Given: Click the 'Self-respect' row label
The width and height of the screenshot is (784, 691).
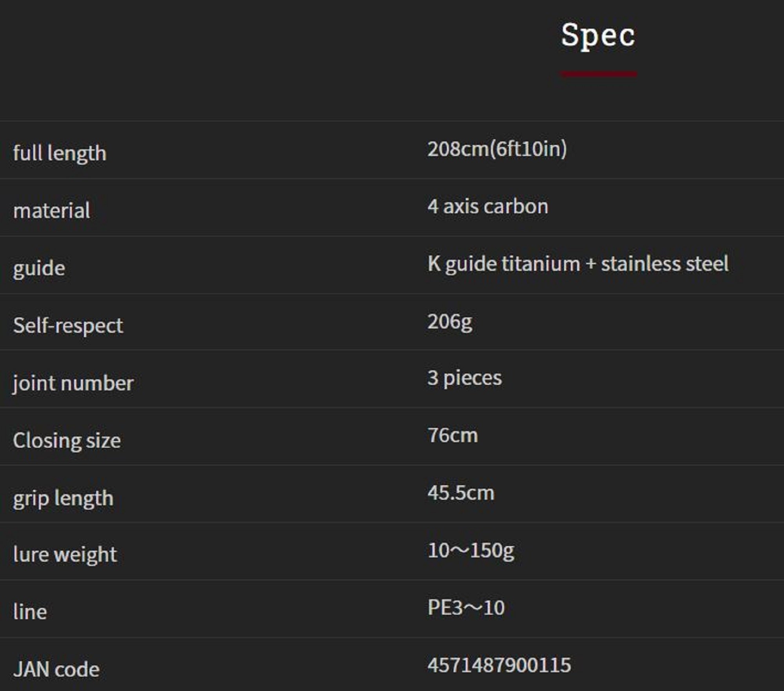Looking at the screenshot, I should pyautogui.click(x=68, y=326).
